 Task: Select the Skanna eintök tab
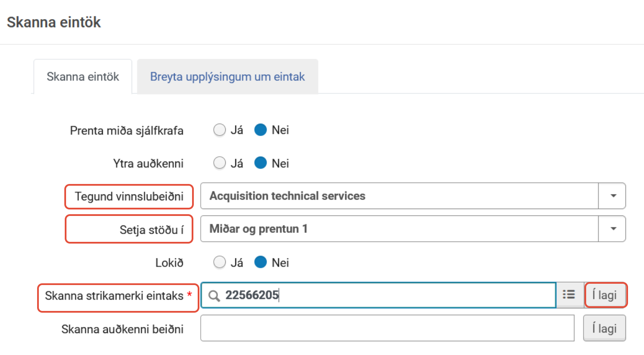(83, 77)
